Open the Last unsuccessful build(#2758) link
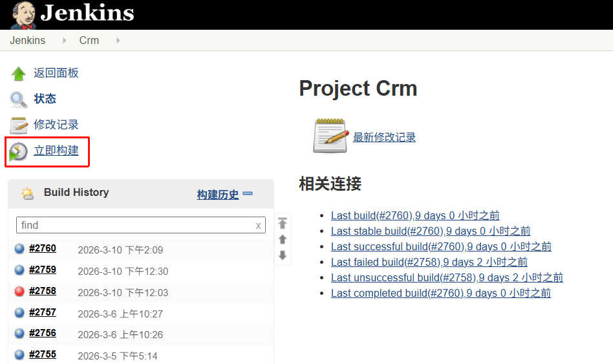Viewport: 613px width, 364px height. coord(447,277)
